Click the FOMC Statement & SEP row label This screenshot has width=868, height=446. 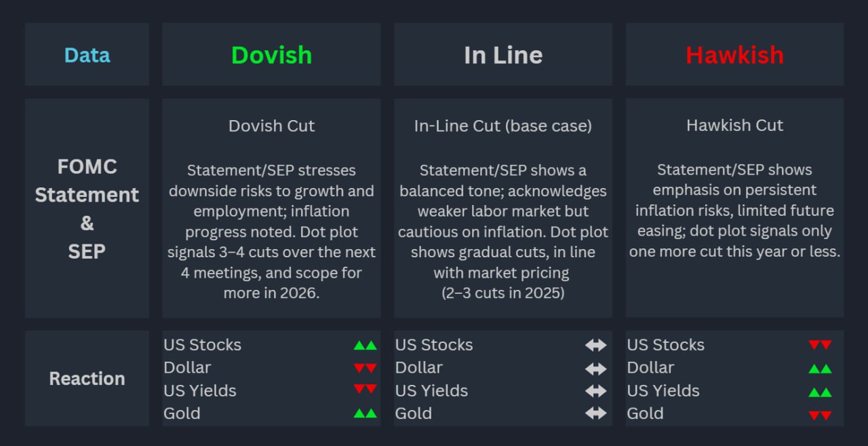tap(87, 208)
